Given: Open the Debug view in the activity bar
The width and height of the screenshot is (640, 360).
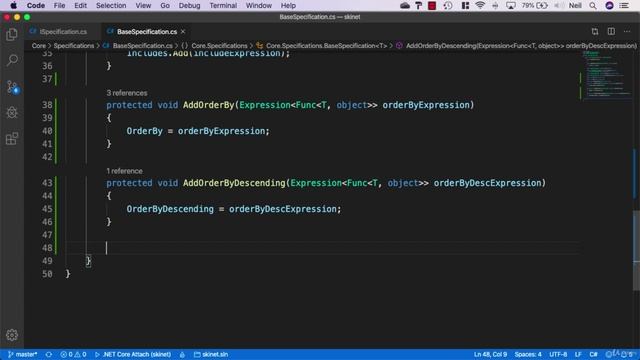Looking at the screenshot, I should pos(12,113).
